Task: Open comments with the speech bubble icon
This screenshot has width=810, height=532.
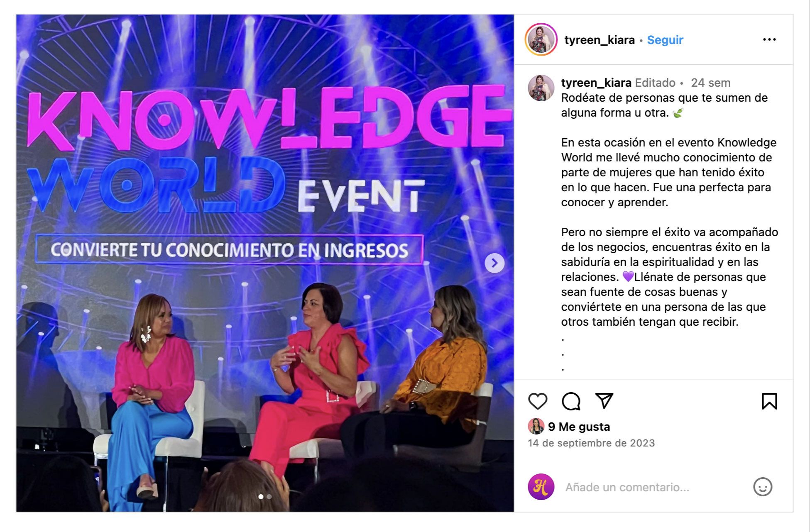Action: click(571, 401)
